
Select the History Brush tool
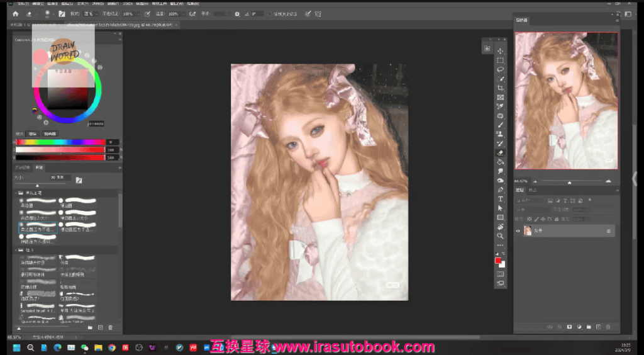(x=500, y=144)
